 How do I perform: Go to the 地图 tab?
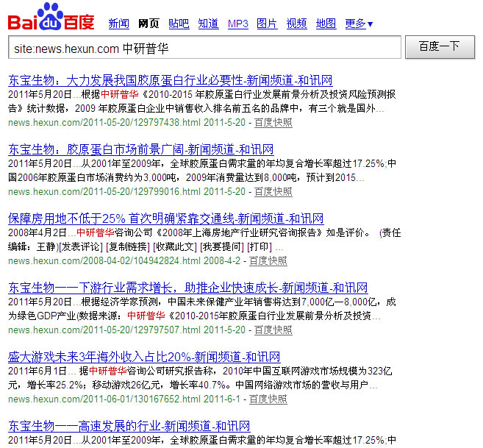326,24
